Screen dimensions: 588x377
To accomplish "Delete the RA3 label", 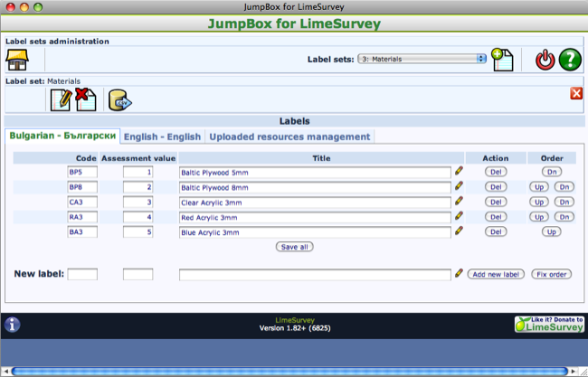I will [x=496, y=217].
